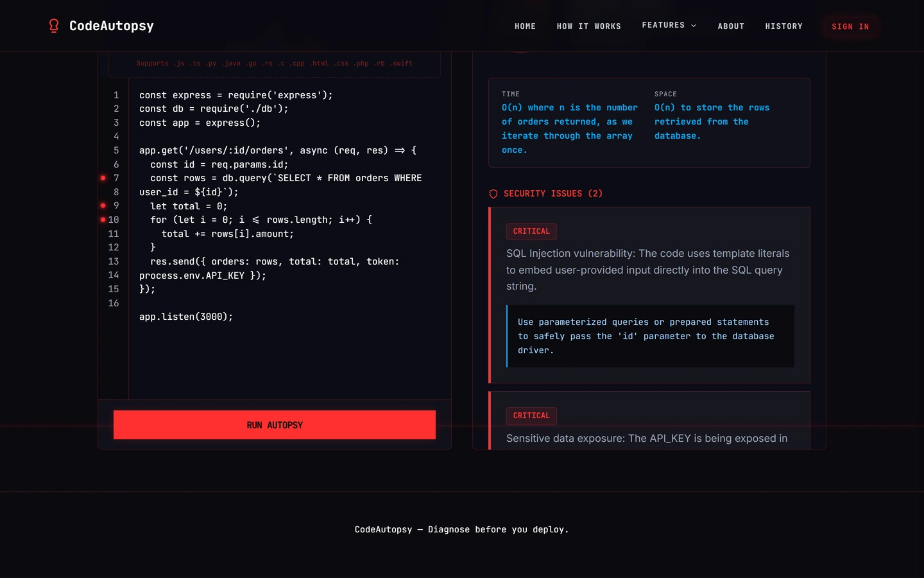Click the Sign In button
This screenshot has height=578, width=924.
[850, 26]
